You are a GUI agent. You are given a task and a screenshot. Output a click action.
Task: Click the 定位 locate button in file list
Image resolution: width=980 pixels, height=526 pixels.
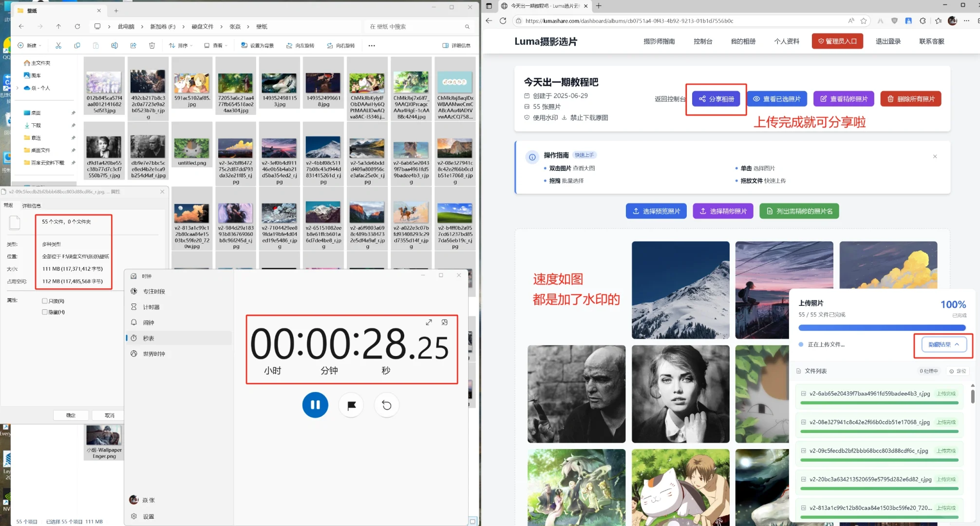(x=958, y=371)
